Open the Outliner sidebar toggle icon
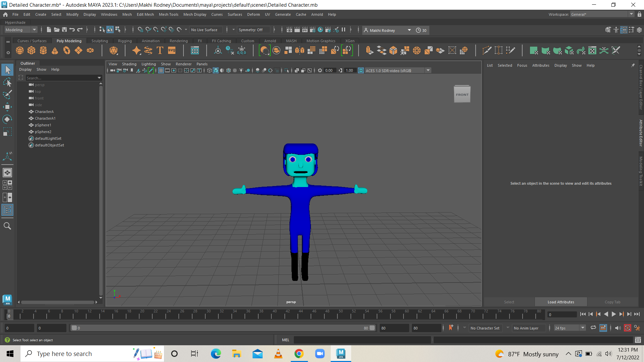The width and height of the screenshot is (644, 362). [x=7, y=210]
